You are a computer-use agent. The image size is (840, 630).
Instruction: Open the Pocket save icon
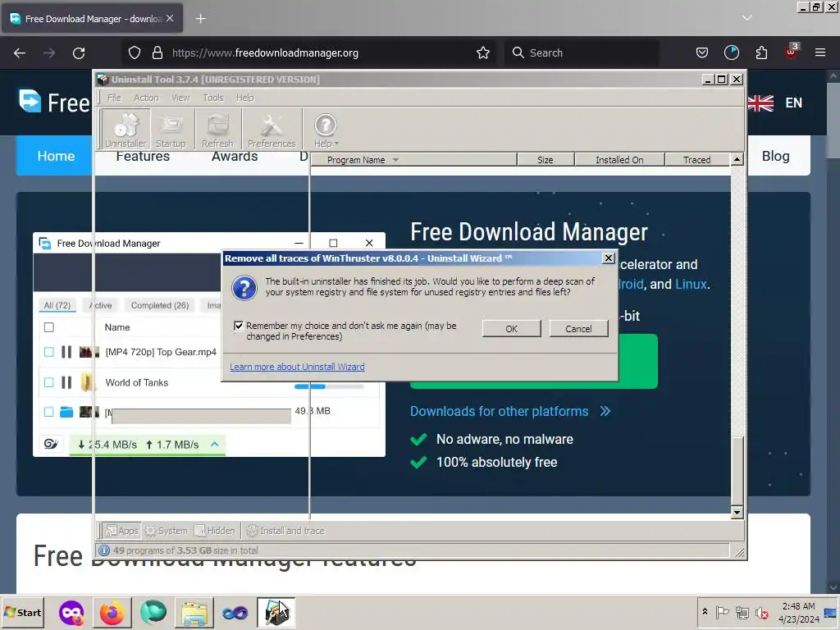click(702, 52)
